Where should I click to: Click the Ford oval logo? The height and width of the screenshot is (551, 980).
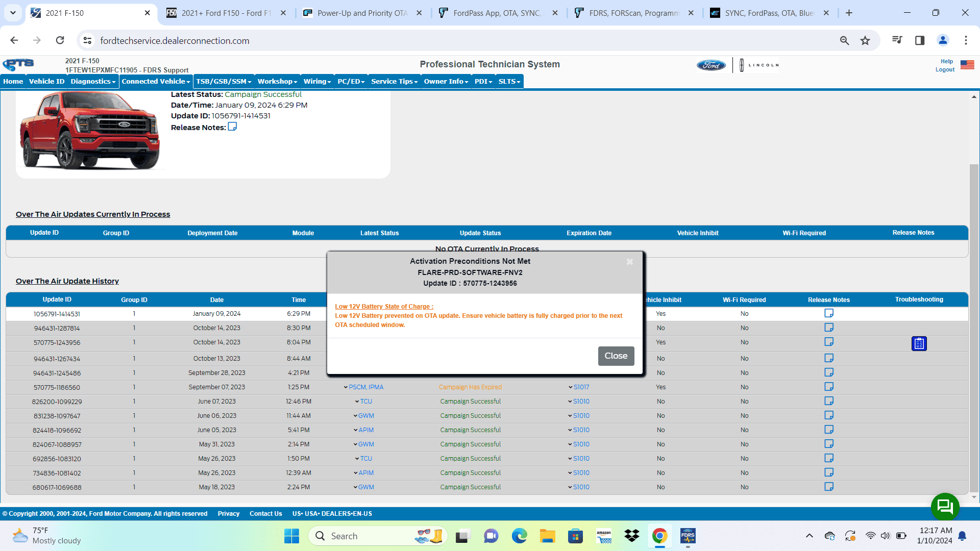(x=711, y=65)
